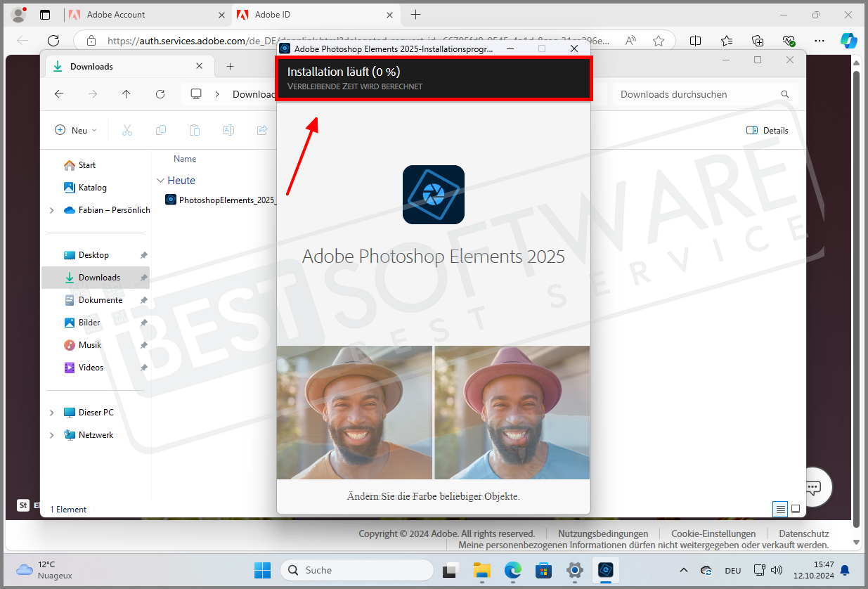Open Edge tab actions menu icon

pos(45,15)
